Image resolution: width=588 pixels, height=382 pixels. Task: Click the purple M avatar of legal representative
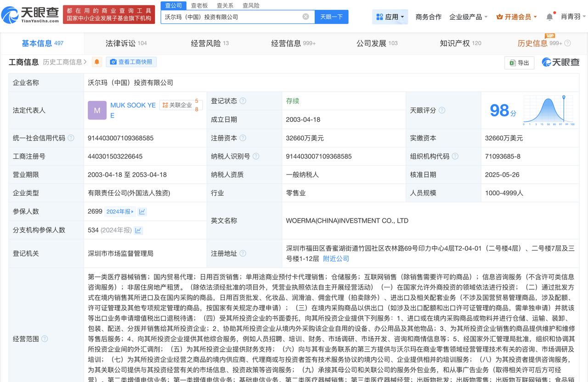[97, 110]
